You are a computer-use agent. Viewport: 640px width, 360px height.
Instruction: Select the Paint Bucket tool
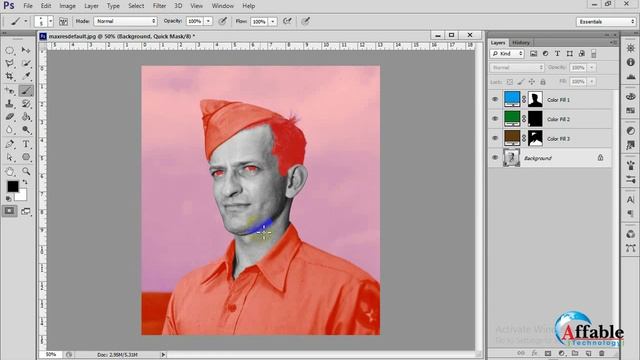26,117
